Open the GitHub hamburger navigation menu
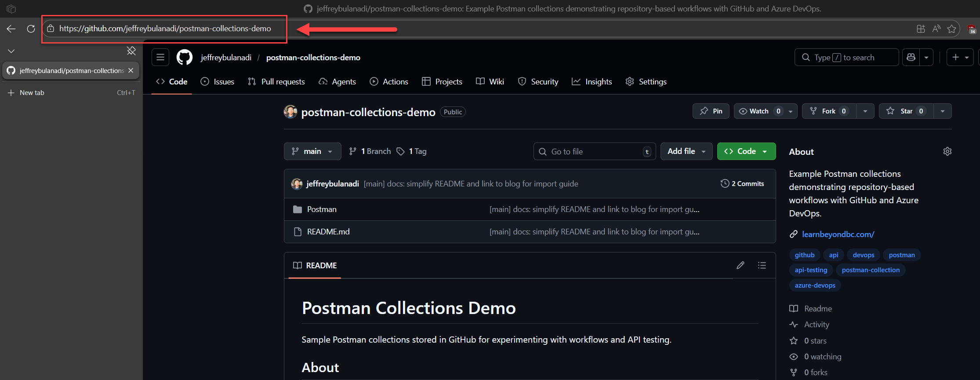This screenshot has width=980, height=380. pos(160,57)
